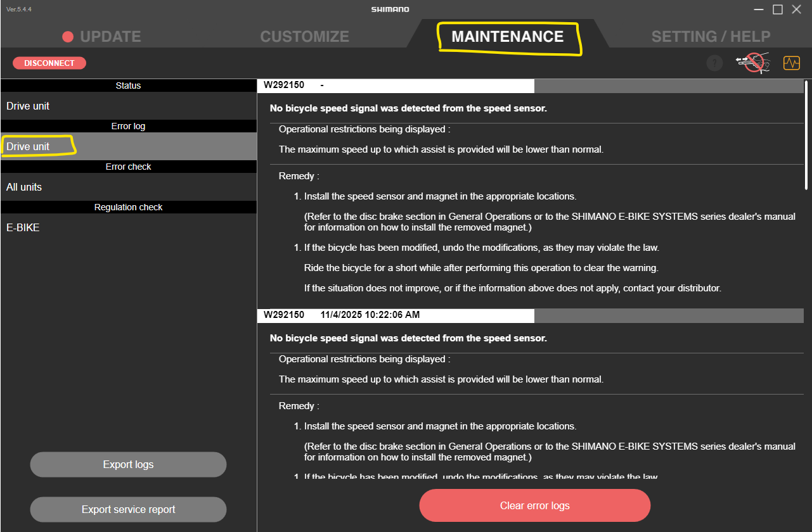The width and height of the screenshot is (812, 532).
Task: Open the orange waveform monitor icon
Action: (x=792, y=63)
